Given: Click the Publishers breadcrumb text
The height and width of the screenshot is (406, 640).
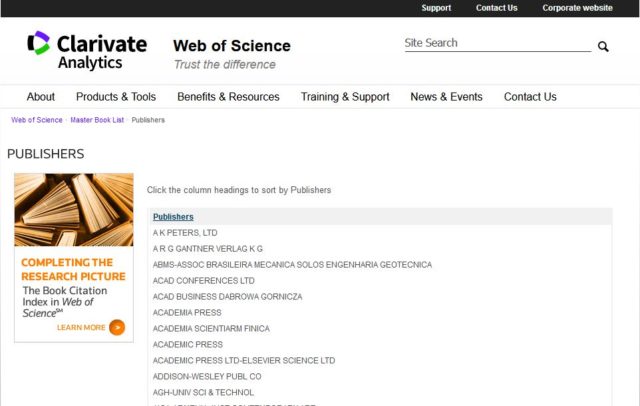Looking at the screenshot, I should click(x=148, y=120).
